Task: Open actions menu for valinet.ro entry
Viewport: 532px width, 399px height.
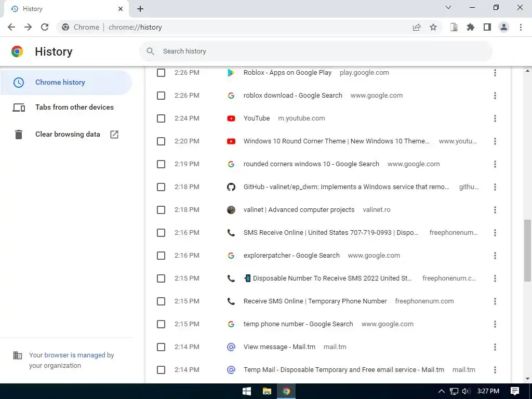Action: tap(495, 210)
